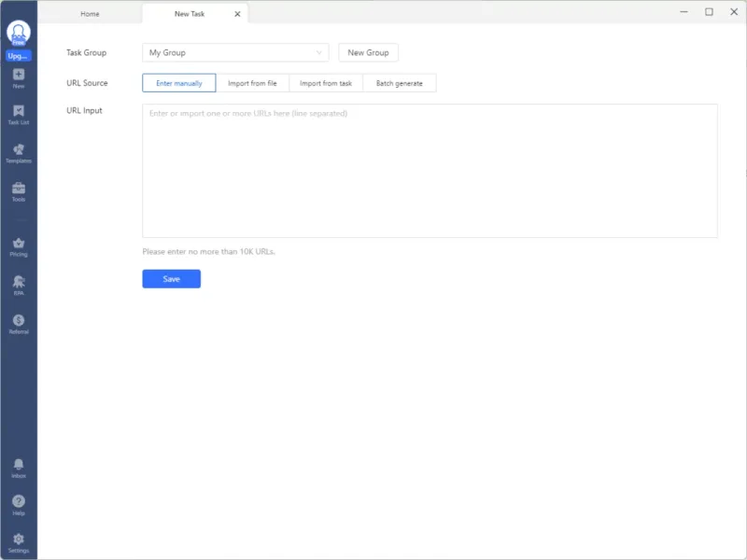
Task: Expand the Task Group dropdown
Action: [x=235, y=52]
